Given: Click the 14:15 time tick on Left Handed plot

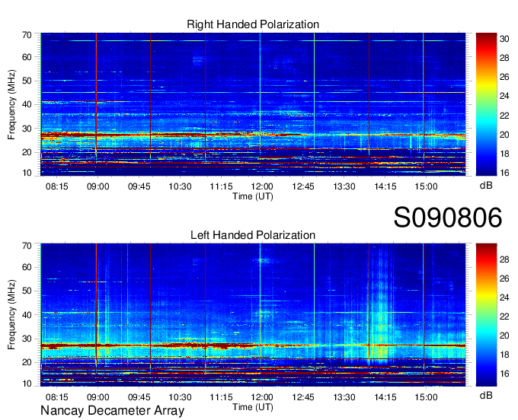Looking at the screenshot, I should coord(385,397).
